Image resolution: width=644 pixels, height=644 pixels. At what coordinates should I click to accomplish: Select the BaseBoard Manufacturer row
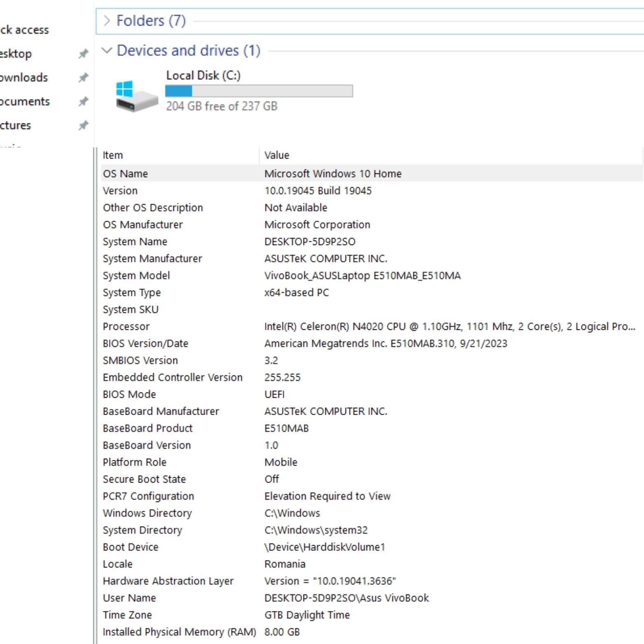[x=372, y=411]
